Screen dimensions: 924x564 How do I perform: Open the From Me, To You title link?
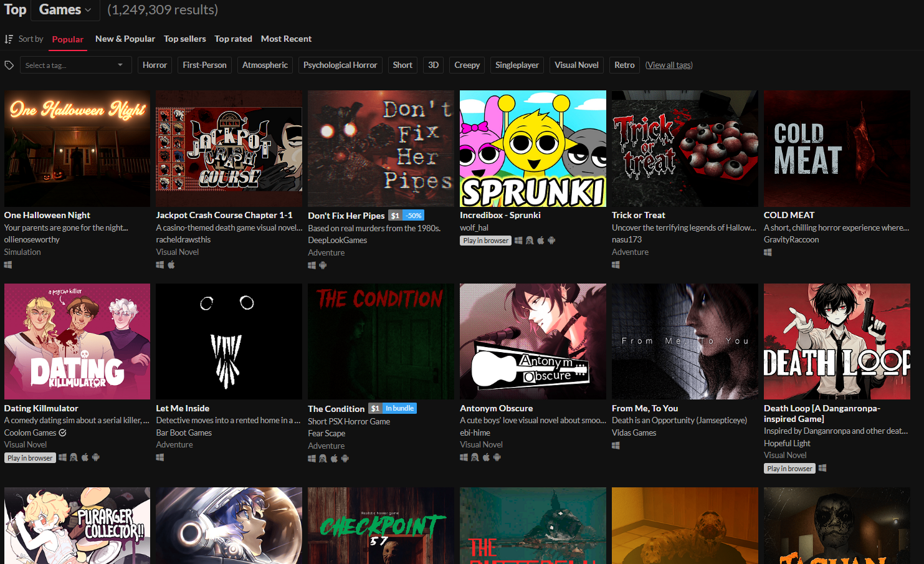(645, 408)
